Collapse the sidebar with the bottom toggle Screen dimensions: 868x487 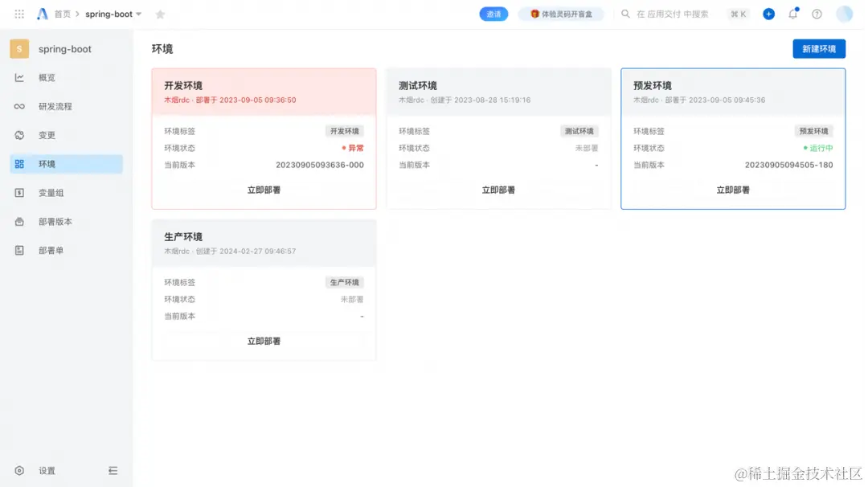tap(113, 471)
